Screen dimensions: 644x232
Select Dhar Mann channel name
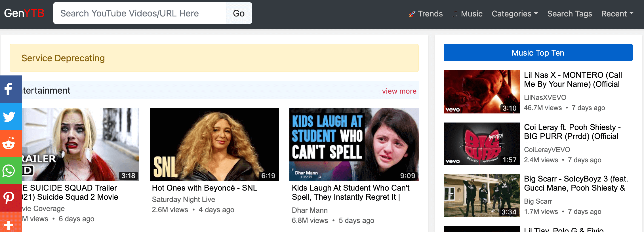[310, 210]
